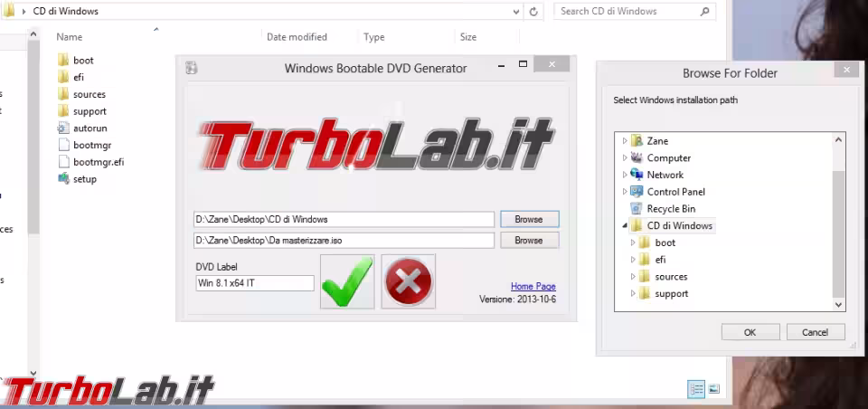Viewport: 868px width, 409px height.
Task: Click the Zane user icon in tree
Action: pyautogui.click(x=637, y=141)
